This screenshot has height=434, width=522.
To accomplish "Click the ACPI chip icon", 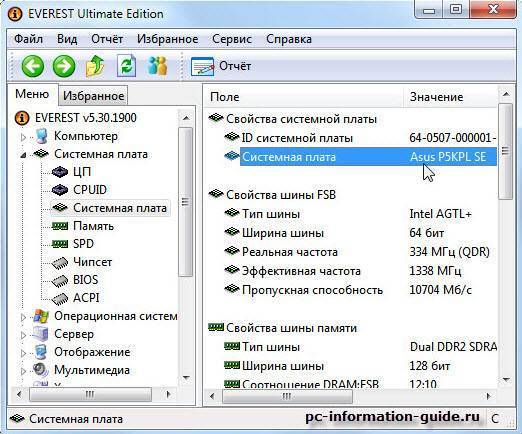I will click(x=60, y=298).
